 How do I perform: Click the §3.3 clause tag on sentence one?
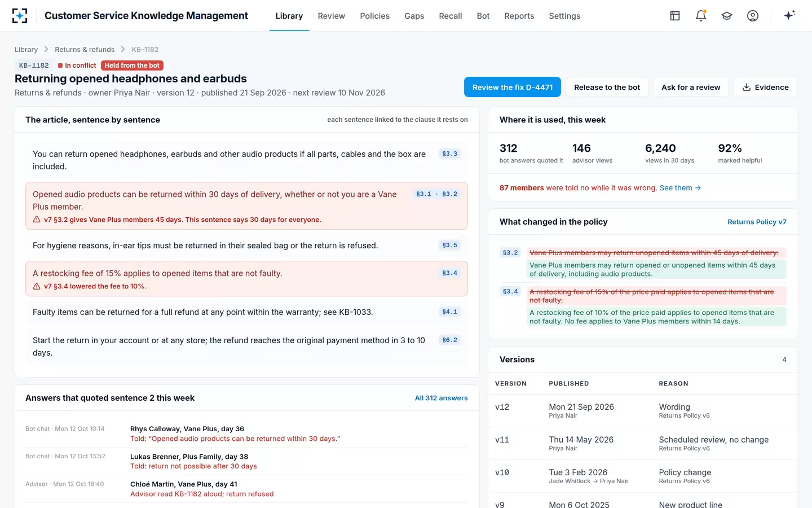(450, 154)
